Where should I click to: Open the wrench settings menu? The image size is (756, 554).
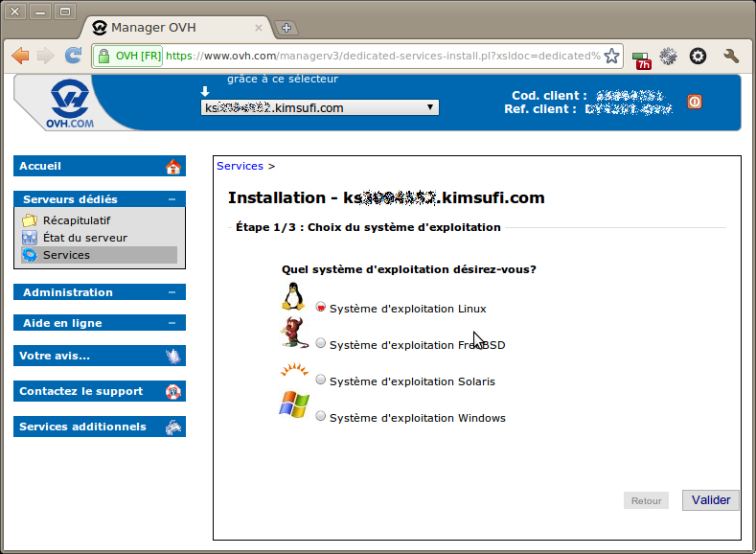point(731,57)
